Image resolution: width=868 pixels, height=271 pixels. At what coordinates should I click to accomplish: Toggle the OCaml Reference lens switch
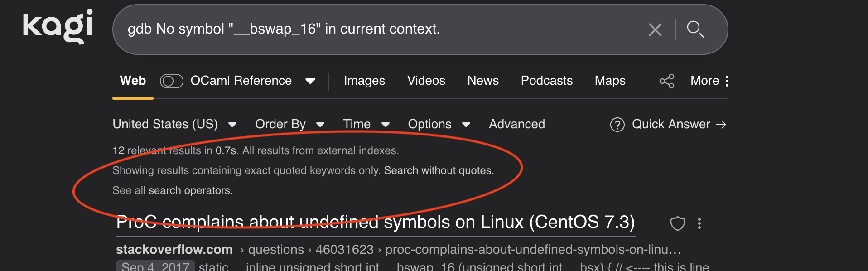(171, 81)
